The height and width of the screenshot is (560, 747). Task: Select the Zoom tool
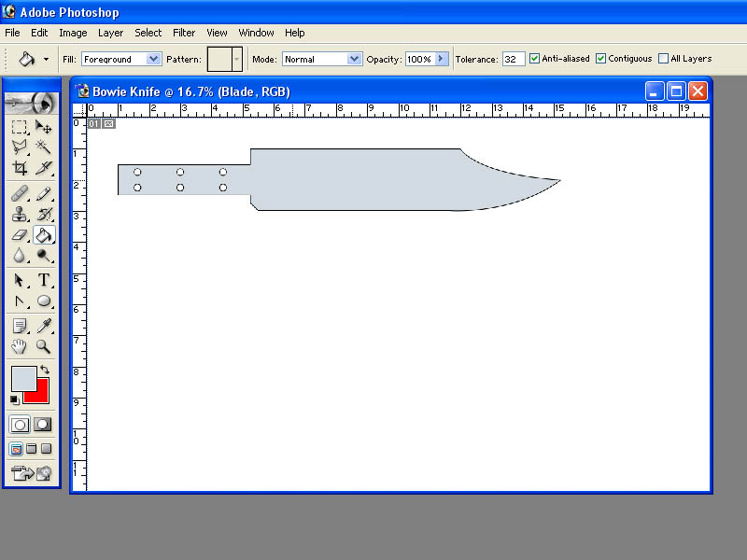click(x=43, y=346)
